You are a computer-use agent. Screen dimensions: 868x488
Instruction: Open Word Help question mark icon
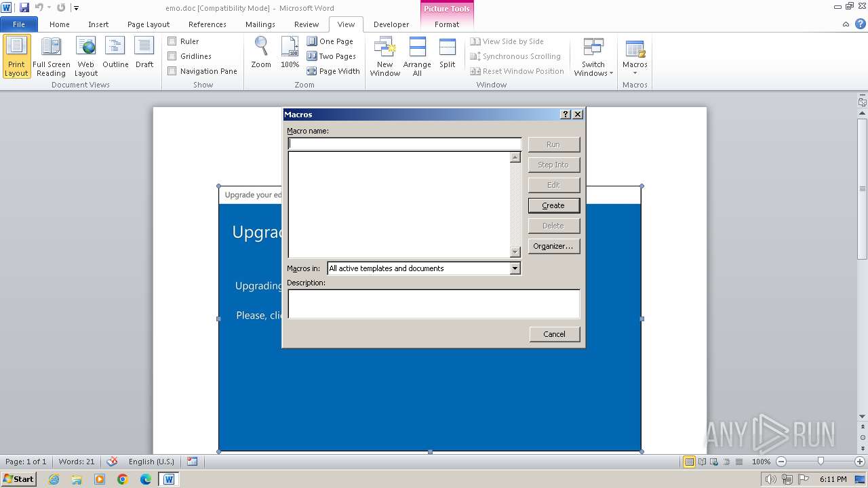859,24
